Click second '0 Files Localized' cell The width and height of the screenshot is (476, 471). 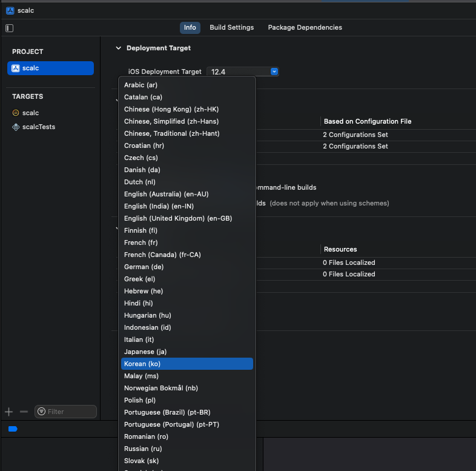click(x=349, y=275)
